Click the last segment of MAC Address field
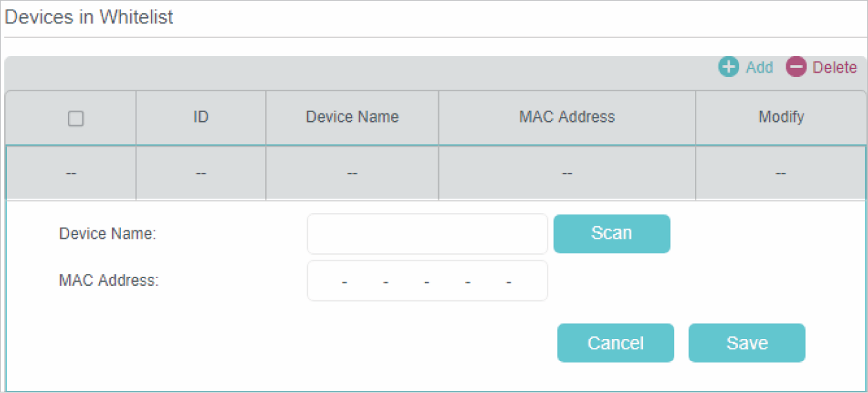868x393 pixels. pos(527,282)
